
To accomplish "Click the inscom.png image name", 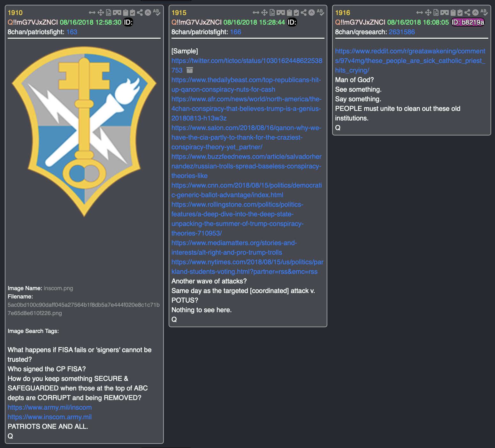I will pos(58,288).
